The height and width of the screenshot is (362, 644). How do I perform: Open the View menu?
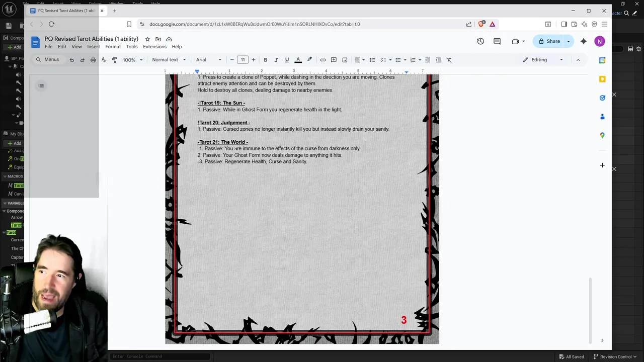click(x=76, y=47)
